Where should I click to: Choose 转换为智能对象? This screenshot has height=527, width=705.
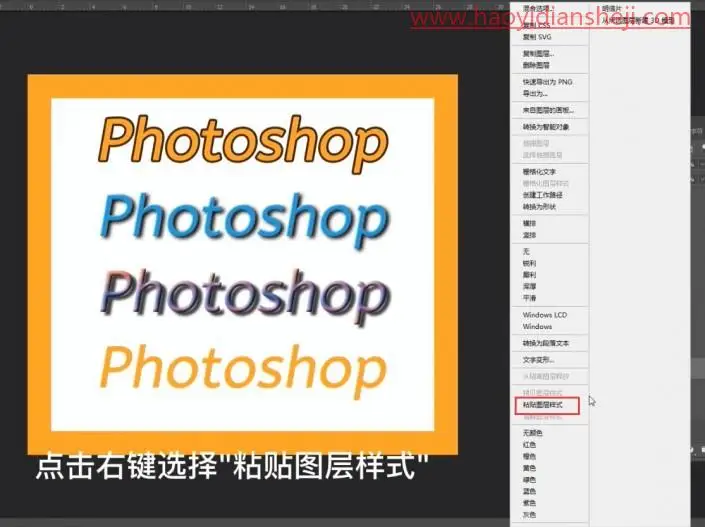click(x=545, y=127)
